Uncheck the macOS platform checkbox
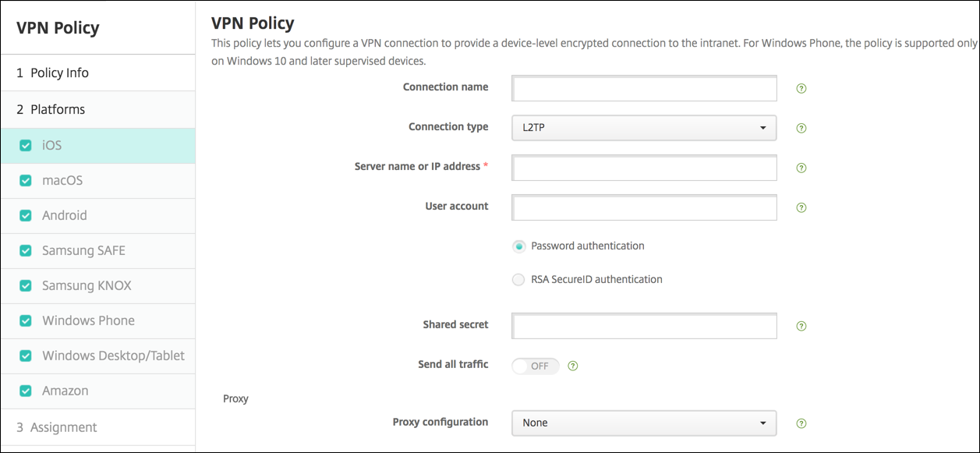 click(26, 181)
